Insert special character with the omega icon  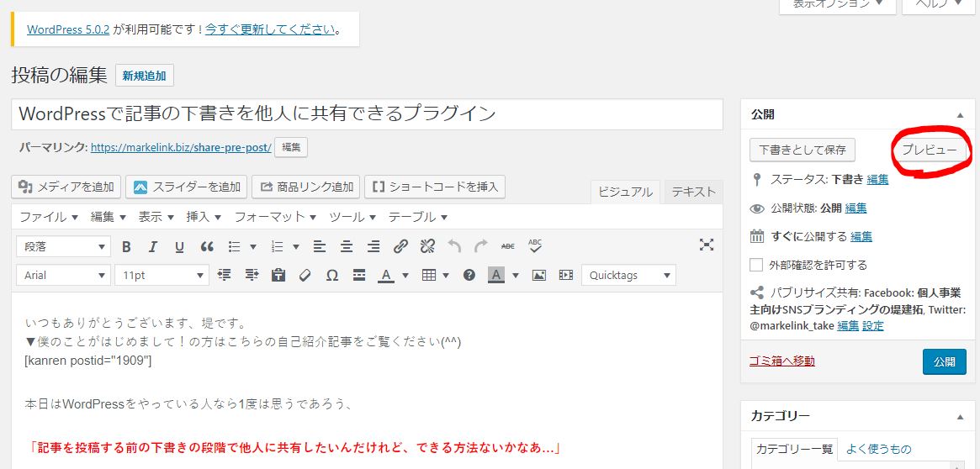[332, 275]
